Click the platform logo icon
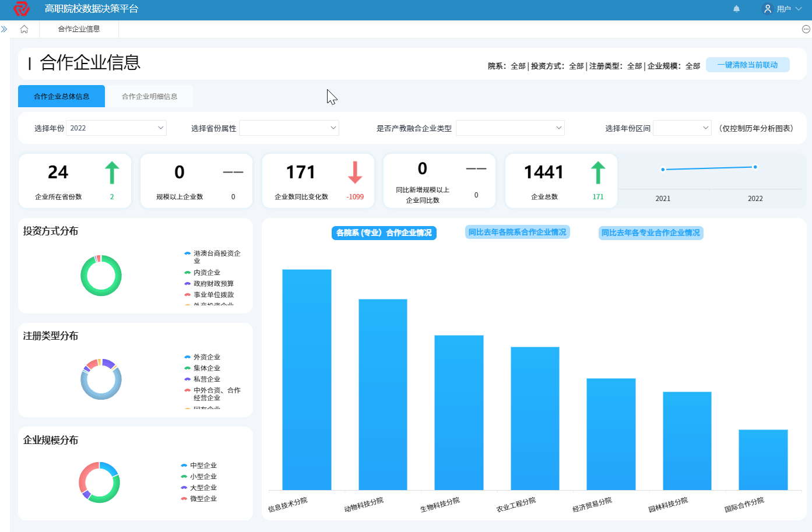Image resolution: width=812 pixels, height=532 pixels. (x=22, y=9)
